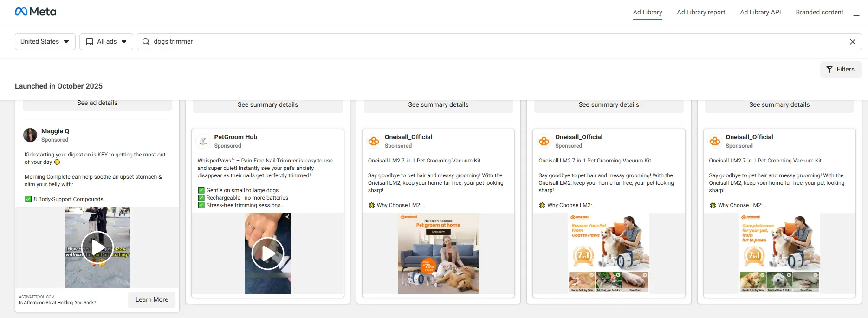Click Is Afternoon Bloat Holding You Back?

coord(58,303)
